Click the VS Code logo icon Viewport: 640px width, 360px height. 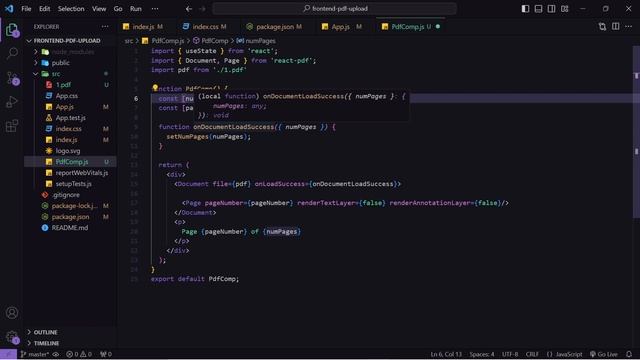click(9, 9)
